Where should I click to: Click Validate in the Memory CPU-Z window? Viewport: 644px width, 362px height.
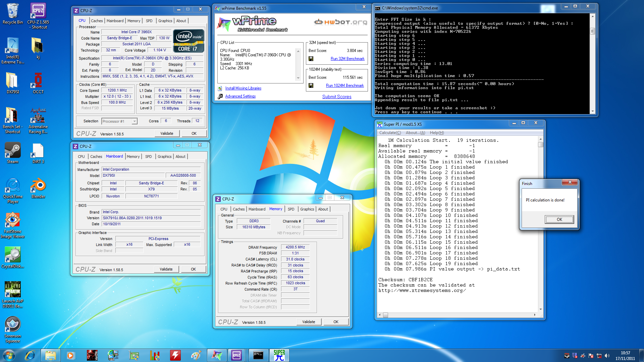pos(309,322)
